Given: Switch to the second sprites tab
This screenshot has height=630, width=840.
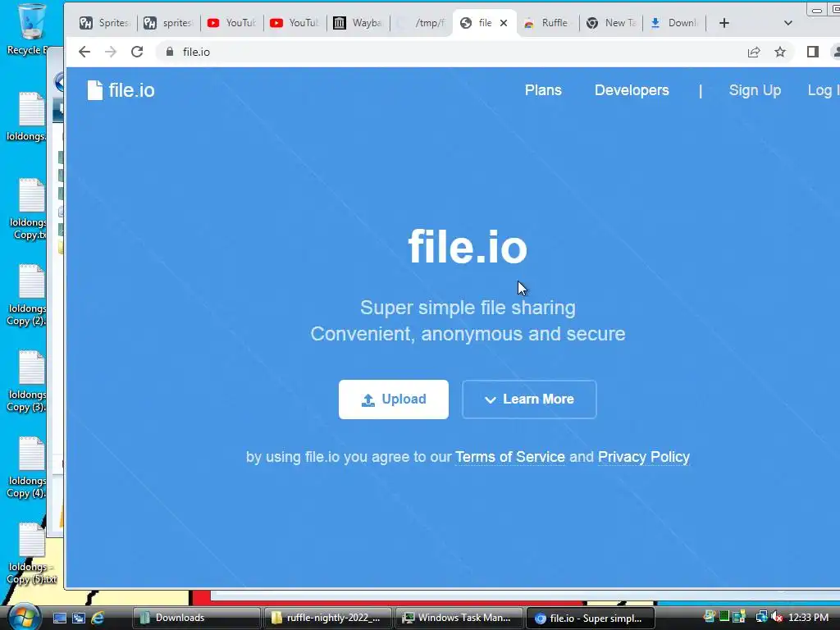Looking at the screenshot, I should pyautogui.click(x=168, y=23).
